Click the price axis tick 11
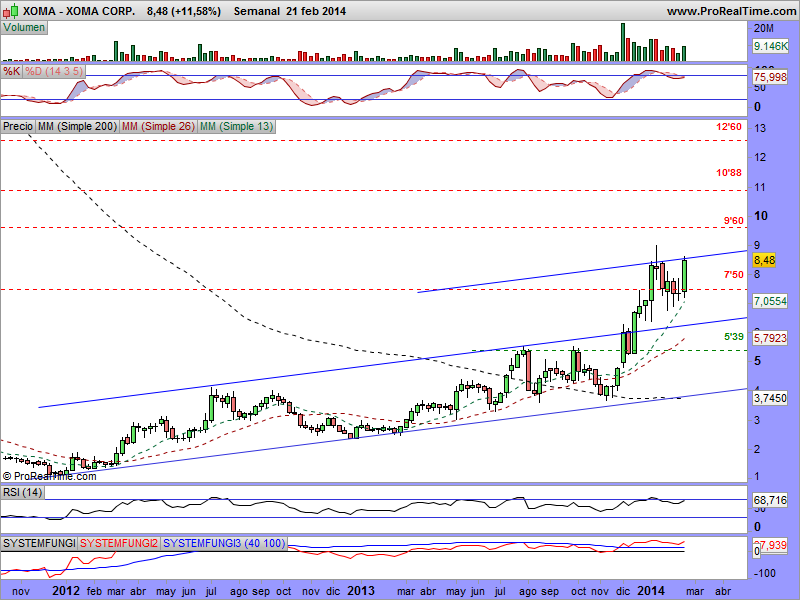 pos(760,187)
